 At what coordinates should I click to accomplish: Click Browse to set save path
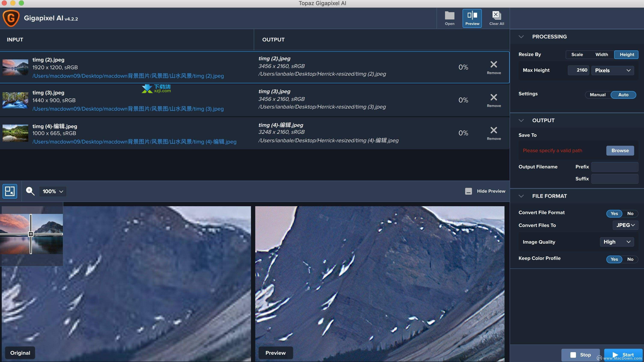point(620,150)
